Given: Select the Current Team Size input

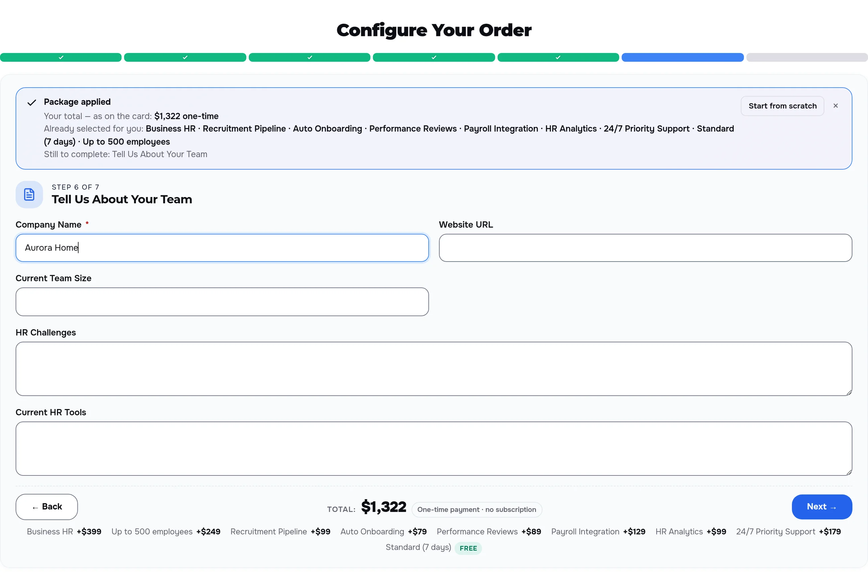Looking at the screenshot, I should coord(222,302).
